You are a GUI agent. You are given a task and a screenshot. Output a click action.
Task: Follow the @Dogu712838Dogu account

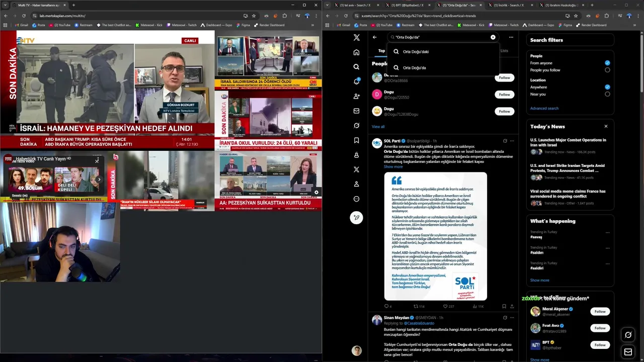(x=504, y=111)
